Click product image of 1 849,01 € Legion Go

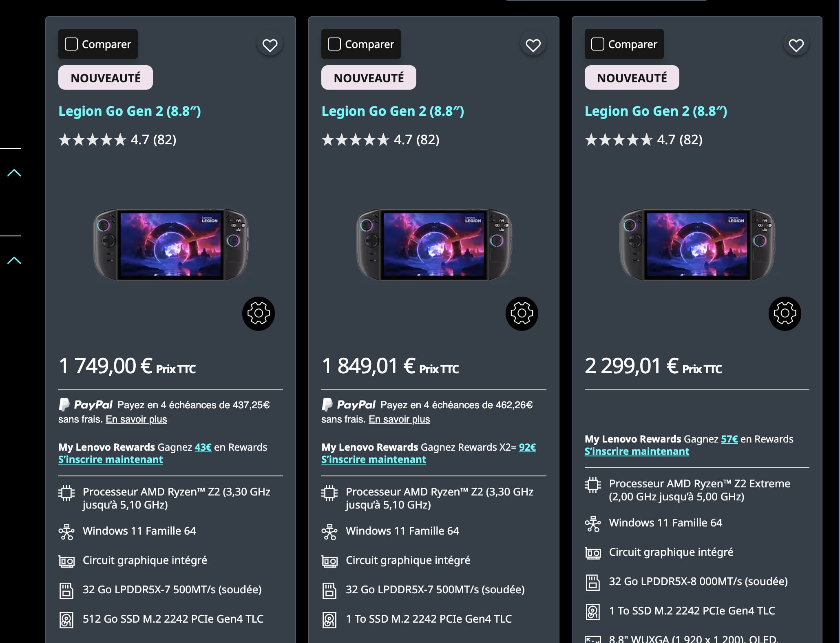[x=433, y=244]
